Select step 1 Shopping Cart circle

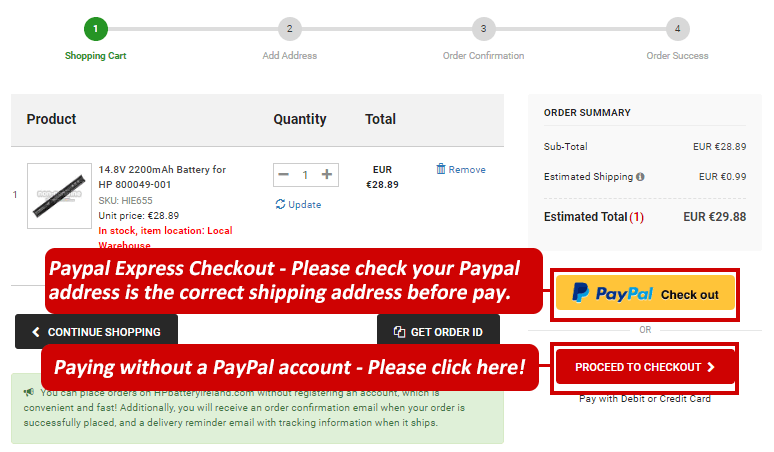click(x=96, y=29)
